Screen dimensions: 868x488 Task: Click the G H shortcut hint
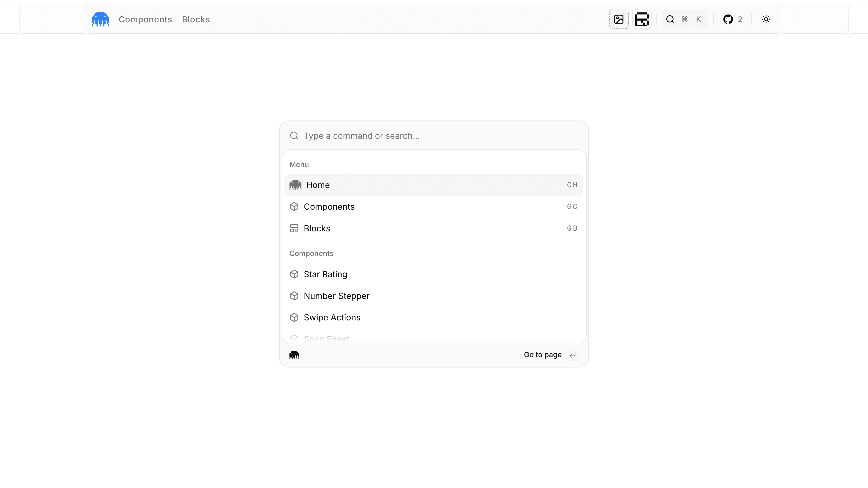click(x=572, y=185)
